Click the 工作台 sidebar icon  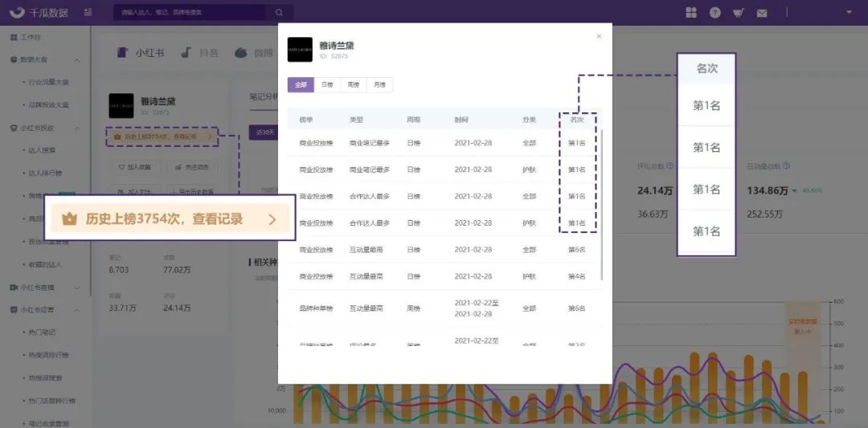click(x=14, y=37)
